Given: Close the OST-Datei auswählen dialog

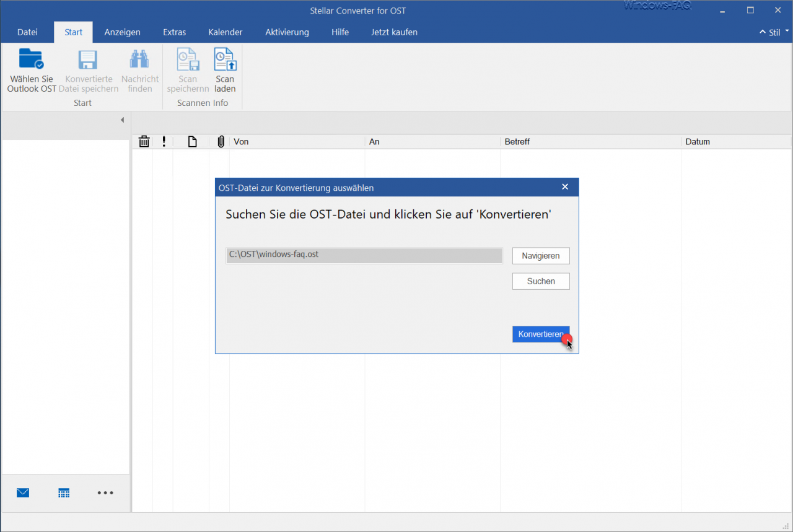Looking at the screenshot, I should (565, 187).
